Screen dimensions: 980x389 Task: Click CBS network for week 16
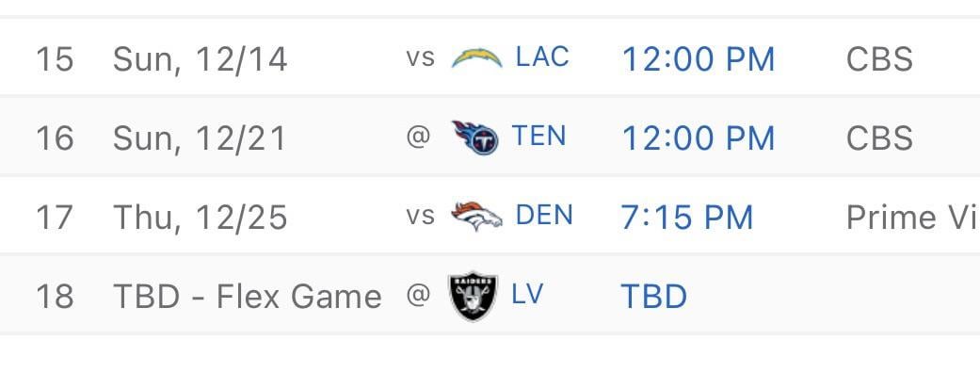point(879,138)
